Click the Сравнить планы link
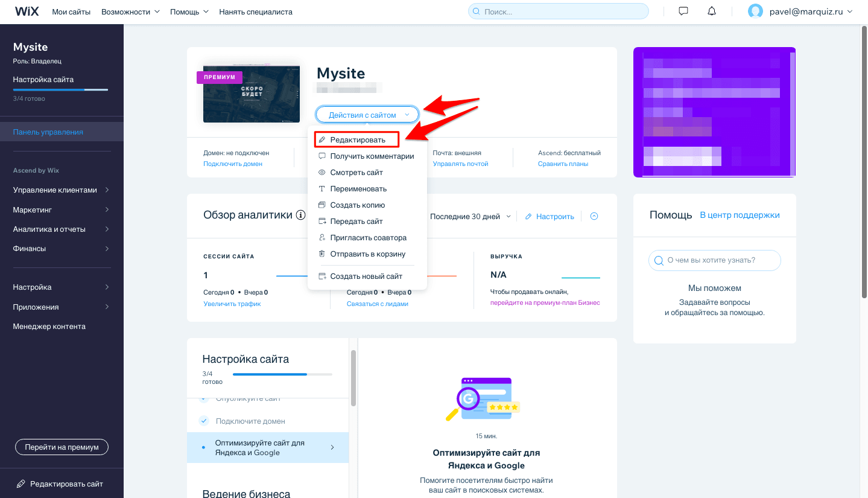This screenshot has width=868, height=498. pos(563,164)
